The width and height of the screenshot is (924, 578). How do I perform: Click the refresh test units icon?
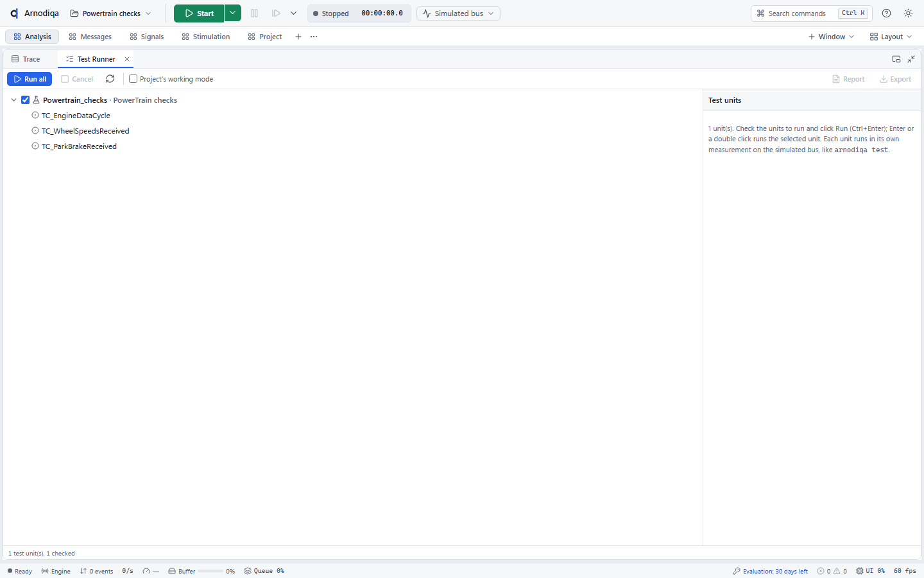pos(110,79)
